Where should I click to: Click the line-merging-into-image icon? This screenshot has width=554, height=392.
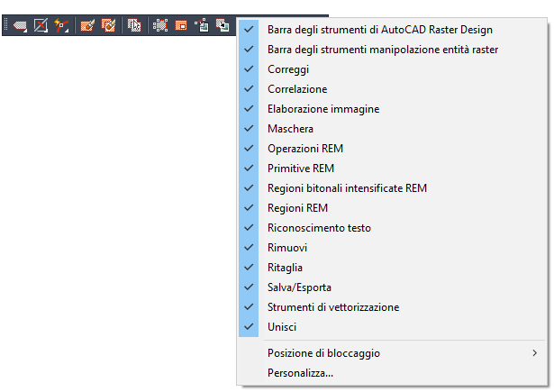tap(202, 26)
